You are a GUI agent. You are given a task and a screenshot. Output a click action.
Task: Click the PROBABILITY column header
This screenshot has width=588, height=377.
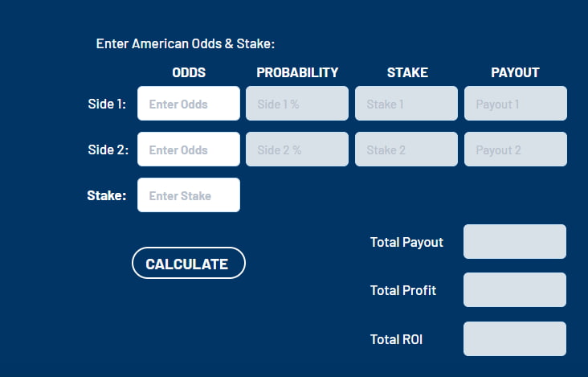[x=297, y=72]
